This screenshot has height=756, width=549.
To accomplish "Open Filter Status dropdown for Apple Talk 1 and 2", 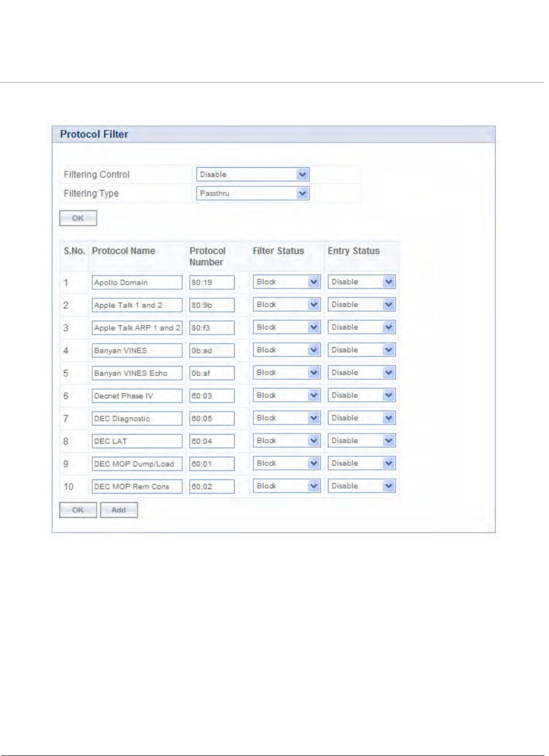I will click(x=287, y=305).
